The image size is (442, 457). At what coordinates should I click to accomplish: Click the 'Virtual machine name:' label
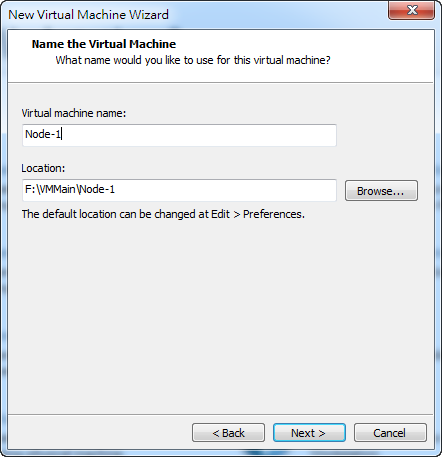[74, 113]
